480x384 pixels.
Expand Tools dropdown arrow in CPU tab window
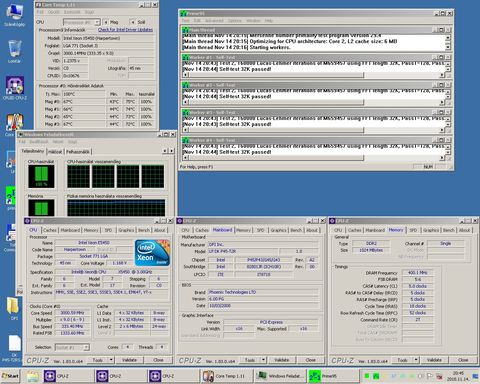tap(111, 360)
